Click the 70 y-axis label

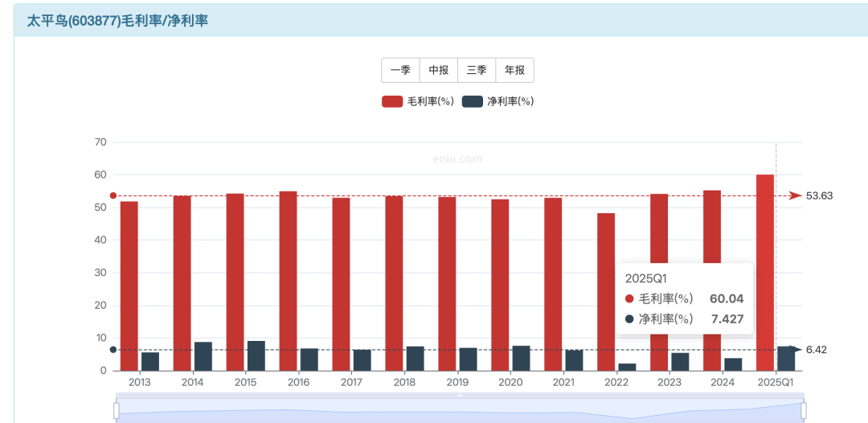(100, 142)
